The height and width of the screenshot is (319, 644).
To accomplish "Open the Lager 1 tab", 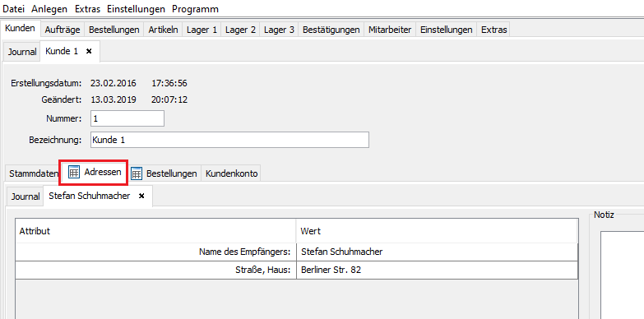I will tap(202, 30).
